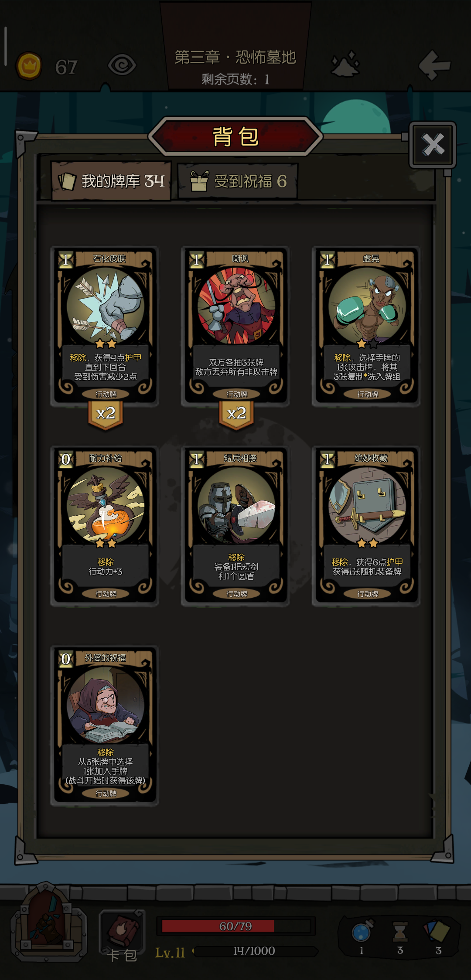Click the gold crown coin icon
This screenshot has width=471, height=980.
click(29, 66)
